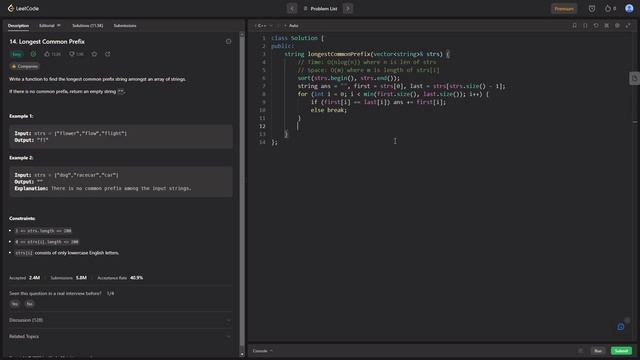Open the LeetCode home logo
Screen dimensions: 640x360
[x=23, y=8]
